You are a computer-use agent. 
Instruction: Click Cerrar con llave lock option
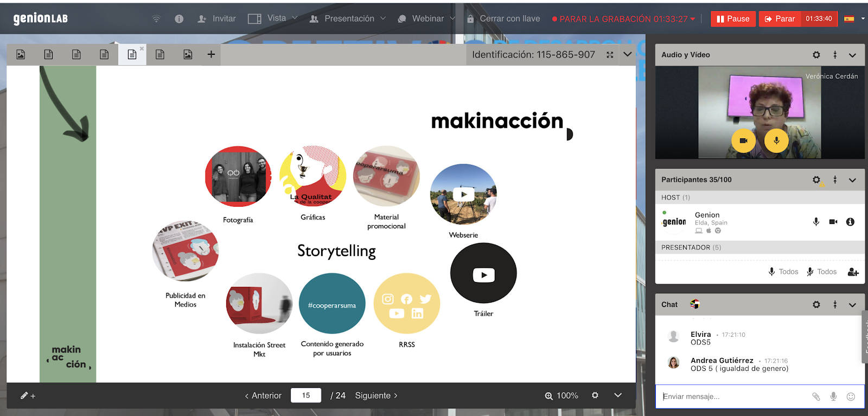(503, 18)
